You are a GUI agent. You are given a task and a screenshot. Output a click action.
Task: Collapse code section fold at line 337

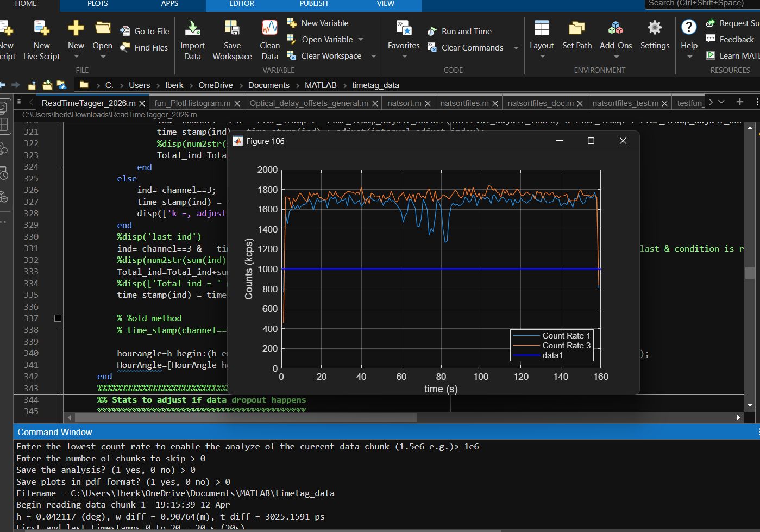tap(58, 318)
